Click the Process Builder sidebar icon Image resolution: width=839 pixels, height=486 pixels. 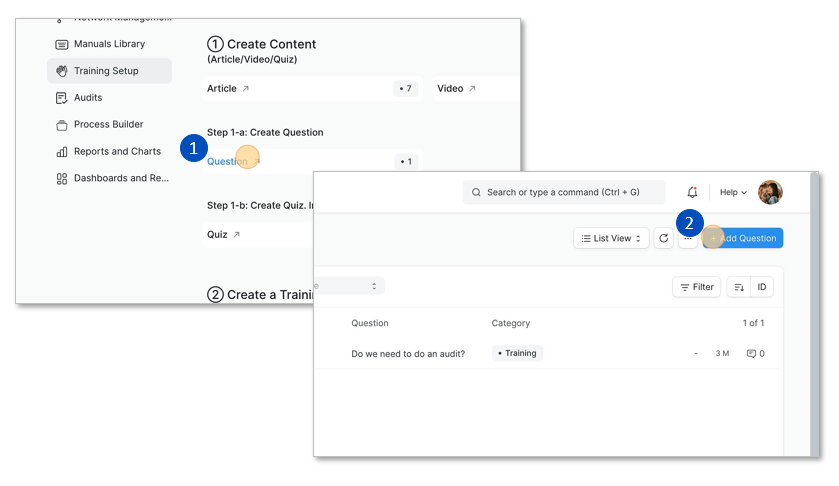pyautogui.click(x=62, y=125)
